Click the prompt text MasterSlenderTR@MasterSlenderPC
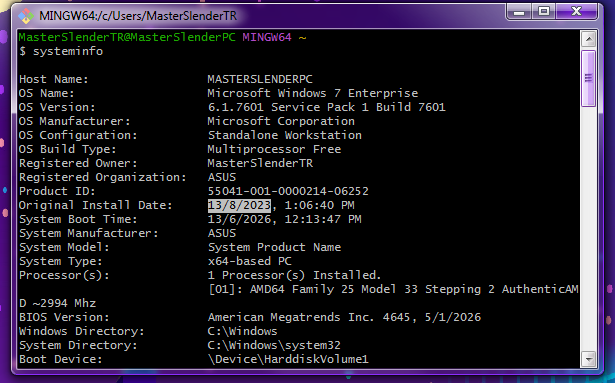The image size is (615, 383). (127, 37)
